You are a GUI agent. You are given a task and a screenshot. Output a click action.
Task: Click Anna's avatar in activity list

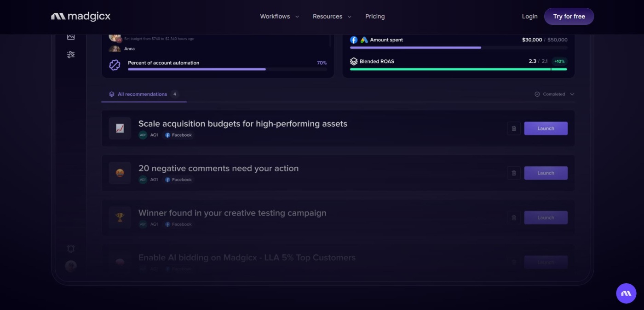pos(115,48)
